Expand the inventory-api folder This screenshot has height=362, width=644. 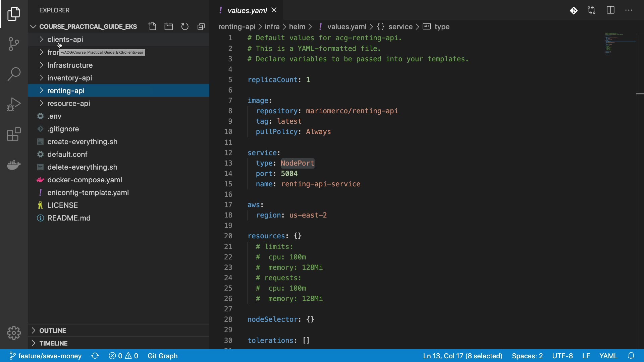[x=69, y=78]
